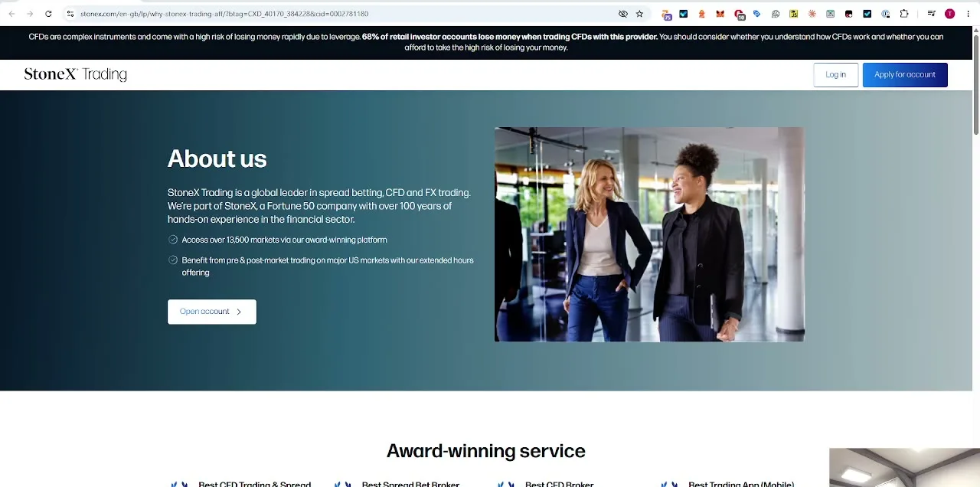
Task: Open the yellow JS extension icon
Action: click(x=794, y=14)
